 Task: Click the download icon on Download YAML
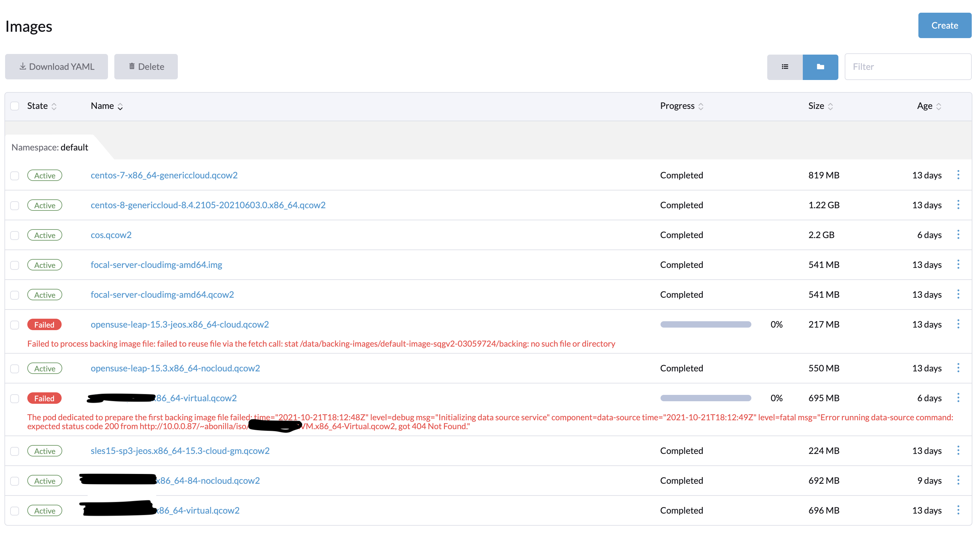pyautogui.click(x=23, y=66)
